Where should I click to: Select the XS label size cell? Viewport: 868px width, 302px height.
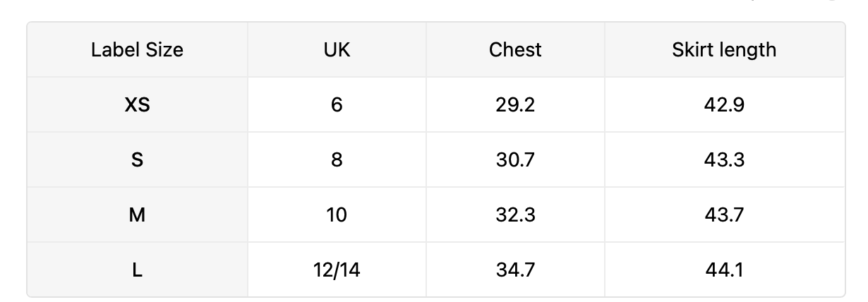[138, 104]
